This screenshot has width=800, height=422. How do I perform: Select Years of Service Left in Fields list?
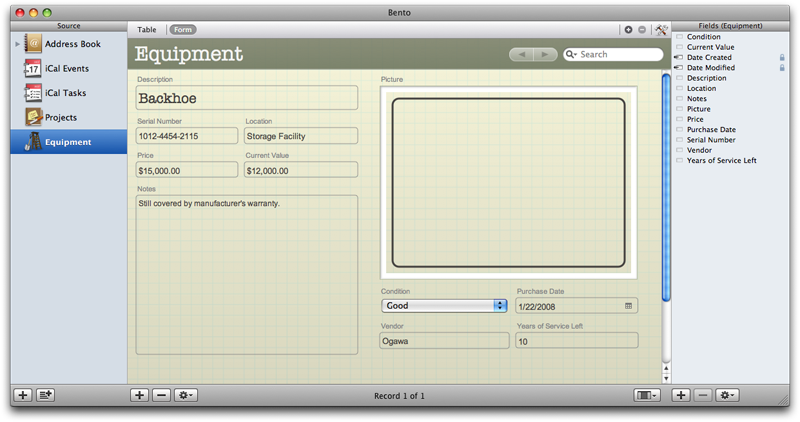point(721,160)
